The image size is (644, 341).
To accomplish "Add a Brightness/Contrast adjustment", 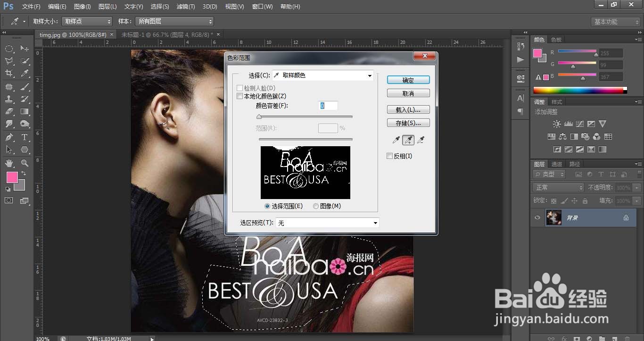I will pos(557,124).
